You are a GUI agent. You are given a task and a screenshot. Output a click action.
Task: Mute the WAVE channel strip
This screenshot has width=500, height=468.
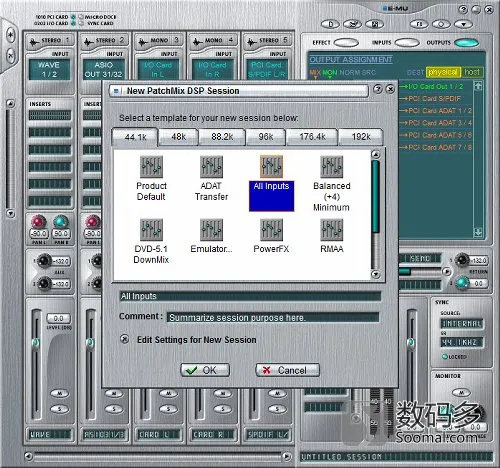(59, 393)
